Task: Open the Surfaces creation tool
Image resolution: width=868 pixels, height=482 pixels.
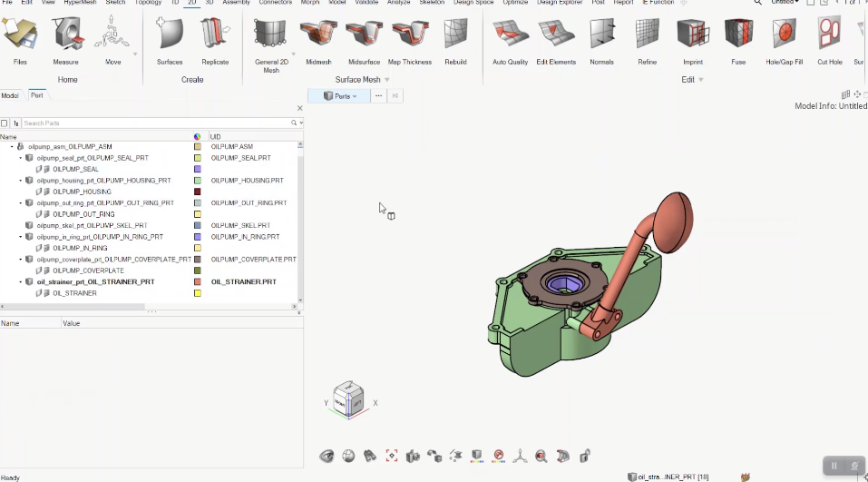Action: 170,42
